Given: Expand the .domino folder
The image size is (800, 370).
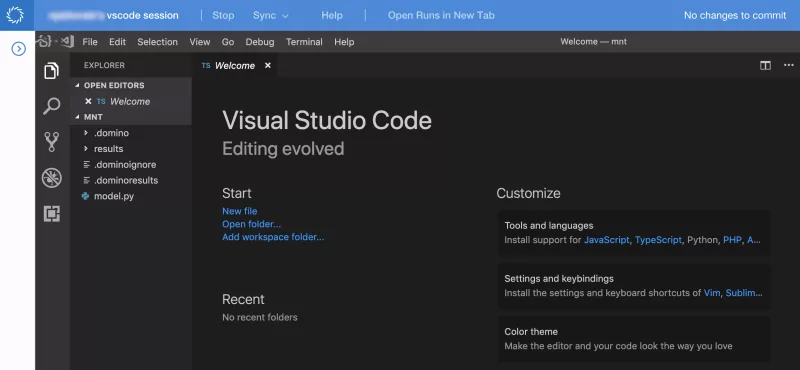Looking at the screenshot, I should coord(86,133).
